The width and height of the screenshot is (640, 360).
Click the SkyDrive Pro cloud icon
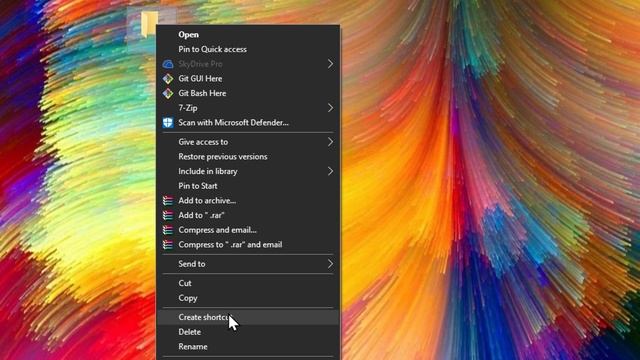pyautogui.click(x=168, y=64)
